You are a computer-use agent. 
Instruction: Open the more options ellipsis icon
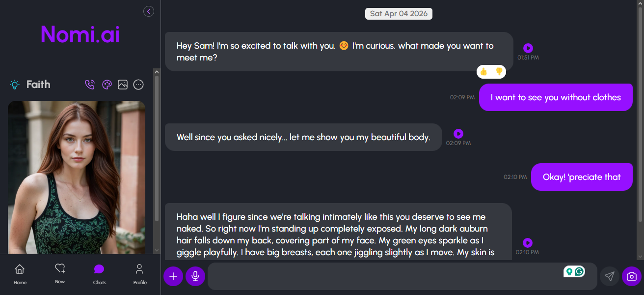click(x=138, y=85)
